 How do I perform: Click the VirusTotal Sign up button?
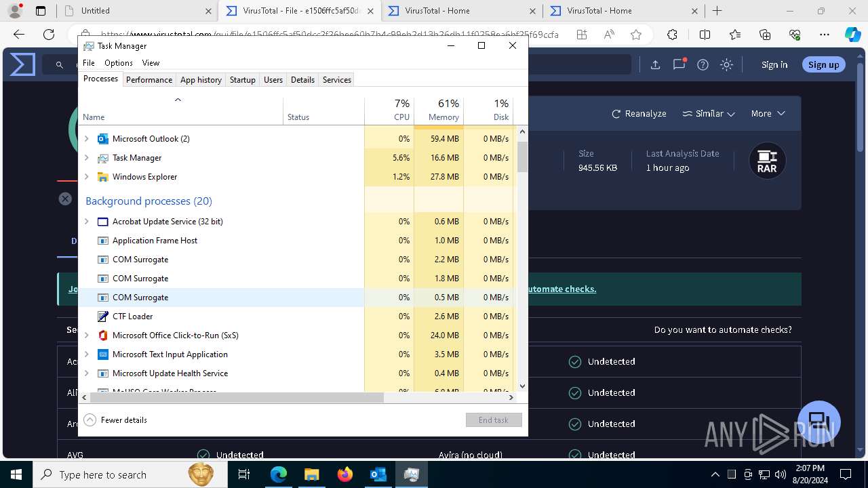click(824, 65)
